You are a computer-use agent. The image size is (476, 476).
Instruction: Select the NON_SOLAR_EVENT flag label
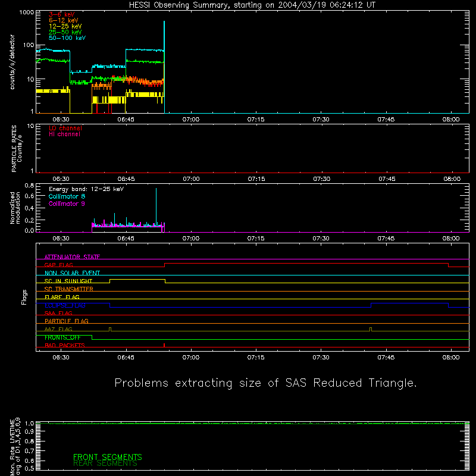[72, 273]
